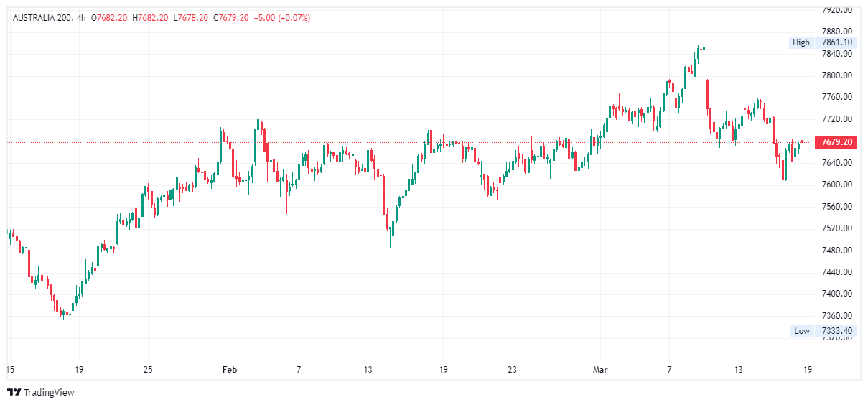Click the Low label showing 7333.40
Image resolution: width=868 pixels, height=405 pixels.
point(823,331)
